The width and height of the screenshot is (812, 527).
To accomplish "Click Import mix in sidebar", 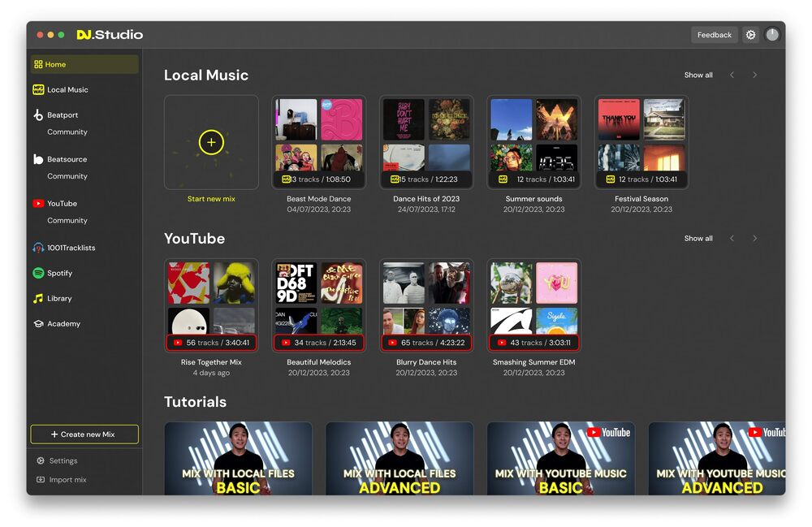I will click(x=67, y=480).
